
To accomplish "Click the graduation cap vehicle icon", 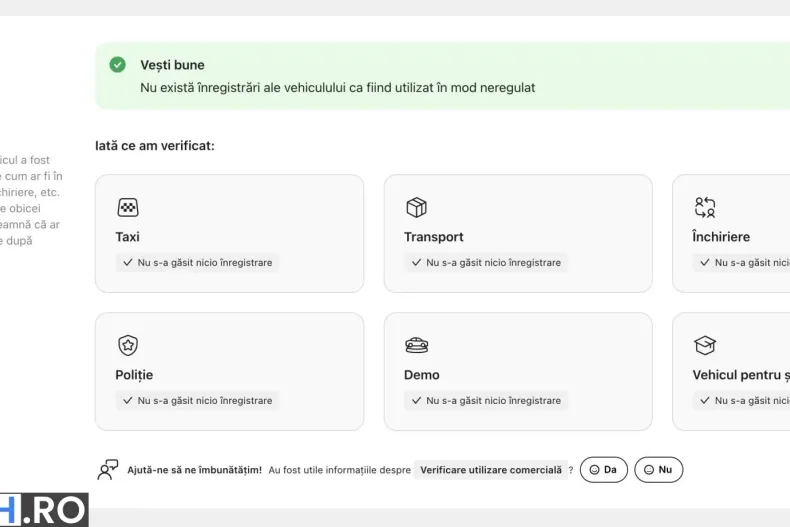I will click(705, 345).
